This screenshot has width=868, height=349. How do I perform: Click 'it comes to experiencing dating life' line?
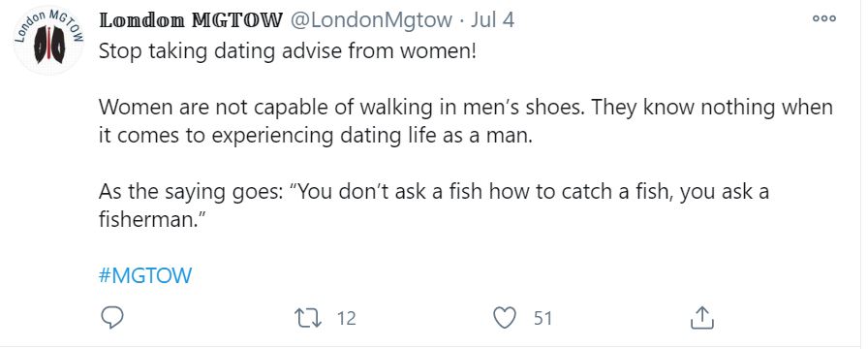[316, 137]
